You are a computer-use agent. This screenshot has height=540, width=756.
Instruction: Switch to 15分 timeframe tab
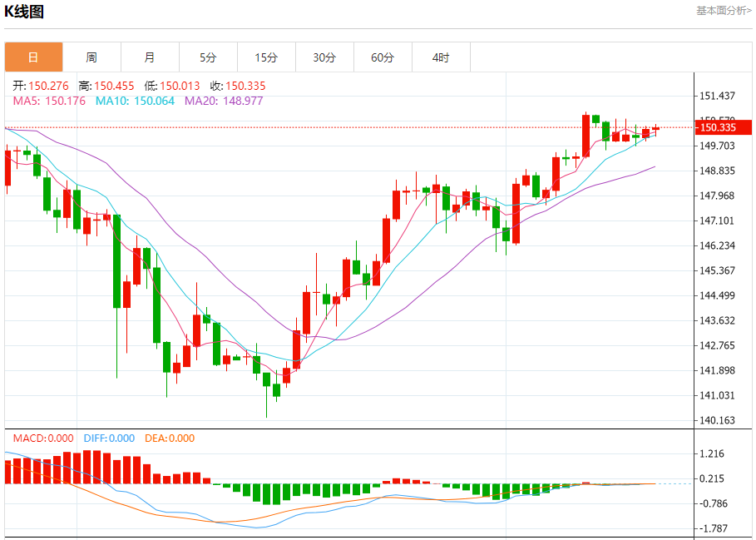click(267, 57)
